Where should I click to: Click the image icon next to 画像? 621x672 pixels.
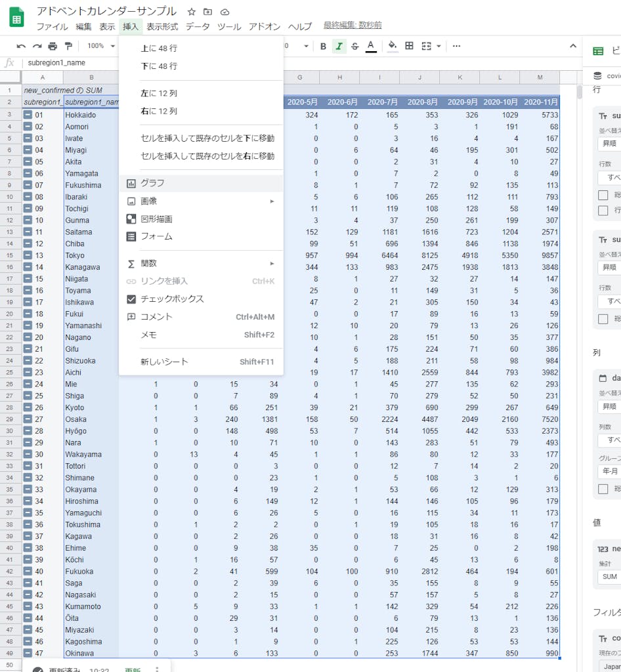(131, 201)
